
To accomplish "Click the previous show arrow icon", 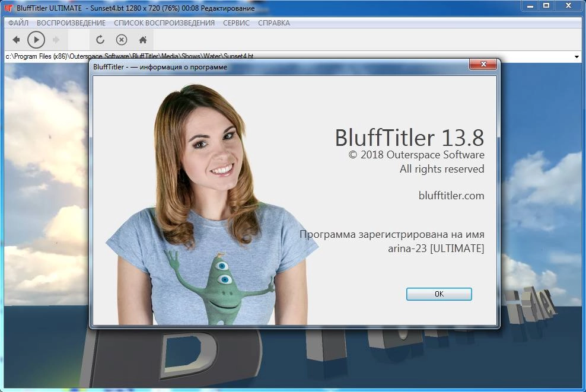I will click(16, 40).
